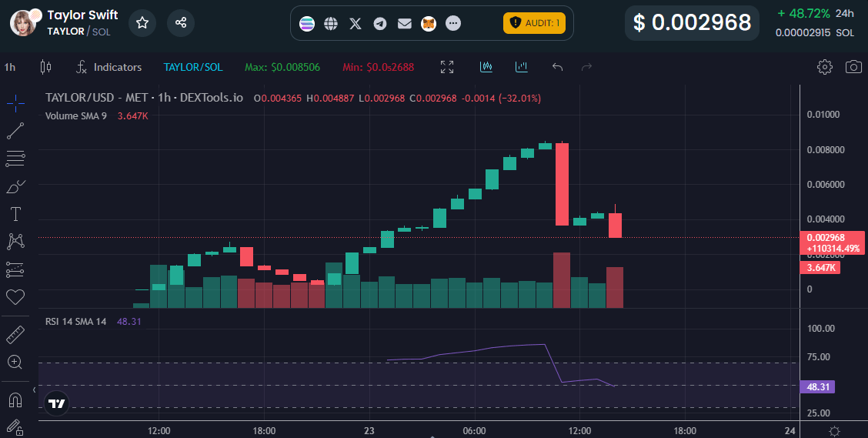
Task: Click the Min price label
Action: (x=378, y=67)
